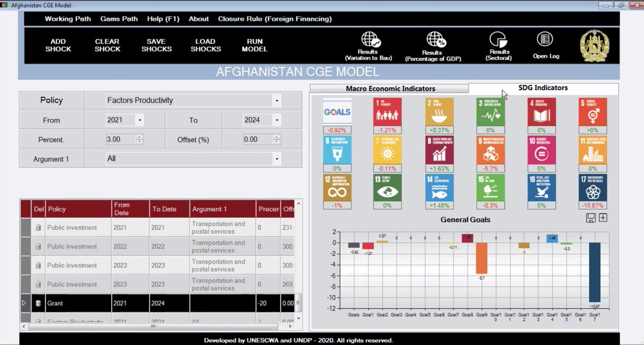Viewport: 644px width, 345px height.
Task: Select SDG 13 Climate Action tile
Action: point(387,187)
